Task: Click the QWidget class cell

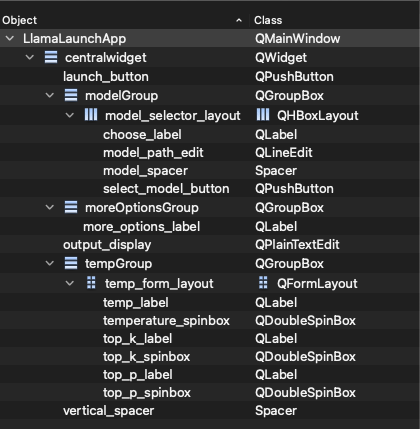Action: (281, 58)
